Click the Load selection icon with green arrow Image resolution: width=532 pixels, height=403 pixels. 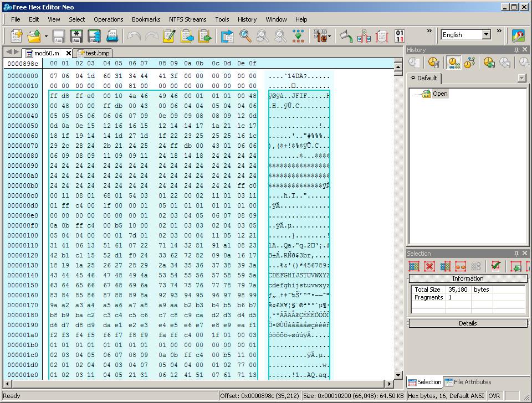click(516, 266)
